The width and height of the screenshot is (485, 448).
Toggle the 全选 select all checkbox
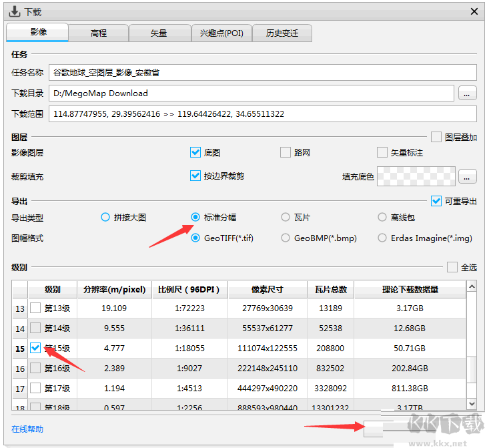pos(452,267)
